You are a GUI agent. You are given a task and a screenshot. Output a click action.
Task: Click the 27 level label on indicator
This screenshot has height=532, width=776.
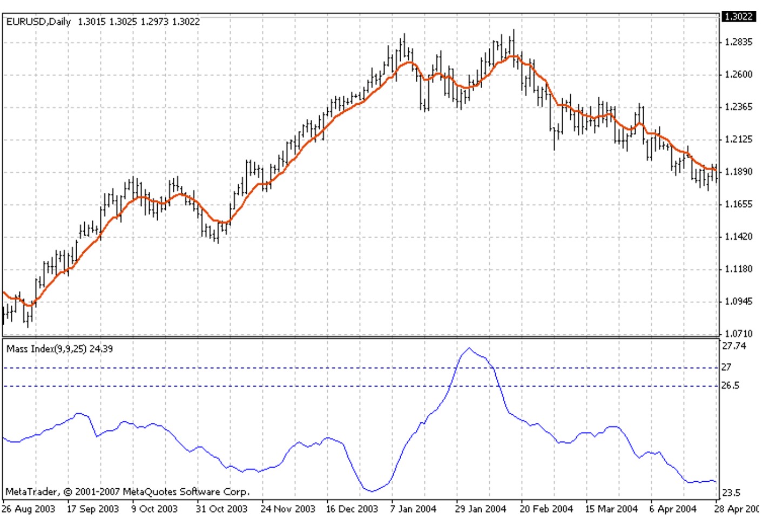[726, 367]
